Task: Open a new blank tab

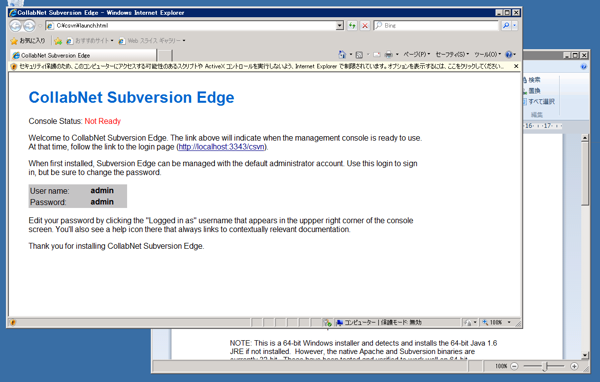Action: pos(165,56)
